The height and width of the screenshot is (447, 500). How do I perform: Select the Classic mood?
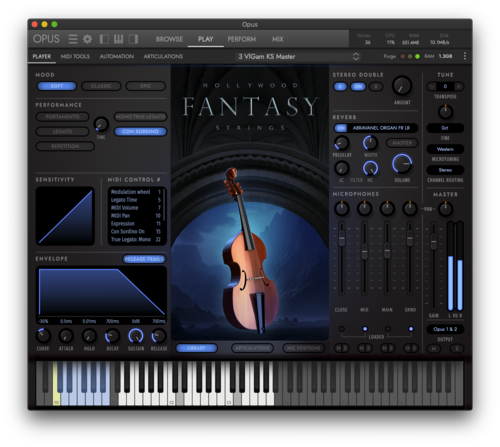101,86
